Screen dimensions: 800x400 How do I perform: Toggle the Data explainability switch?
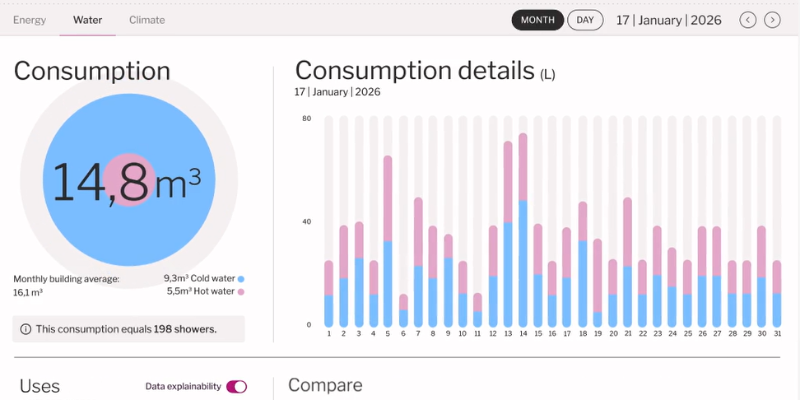point(236,386)
